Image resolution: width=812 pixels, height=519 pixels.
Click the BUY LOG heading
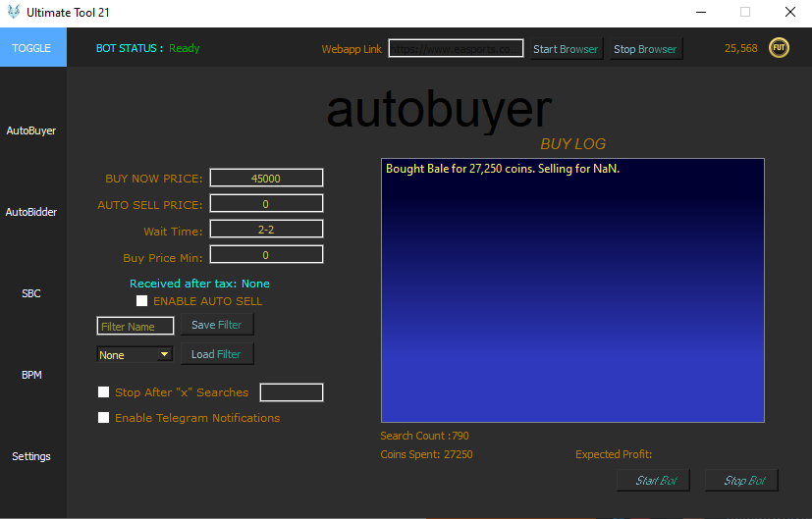point(572,144)
